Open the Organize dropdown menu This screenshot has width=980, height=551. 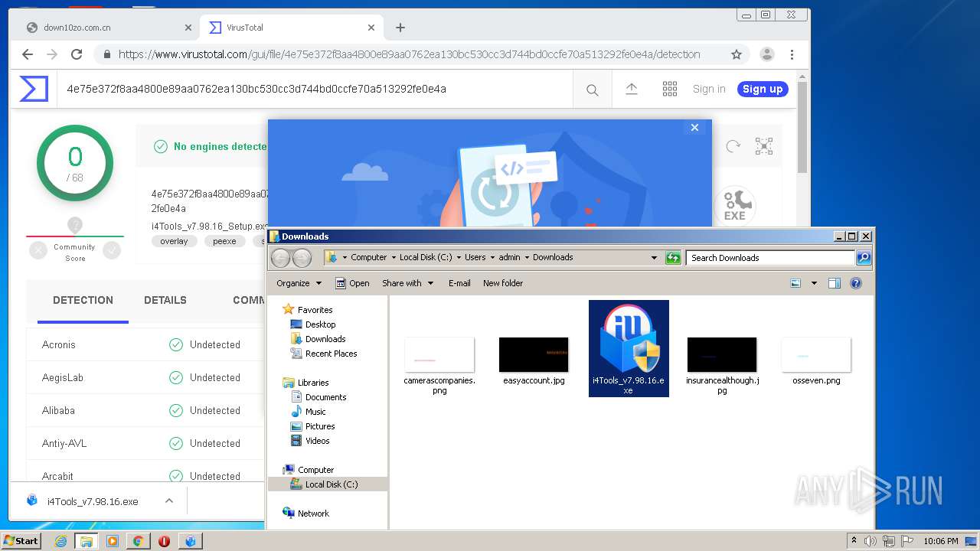tap(299, 283)
